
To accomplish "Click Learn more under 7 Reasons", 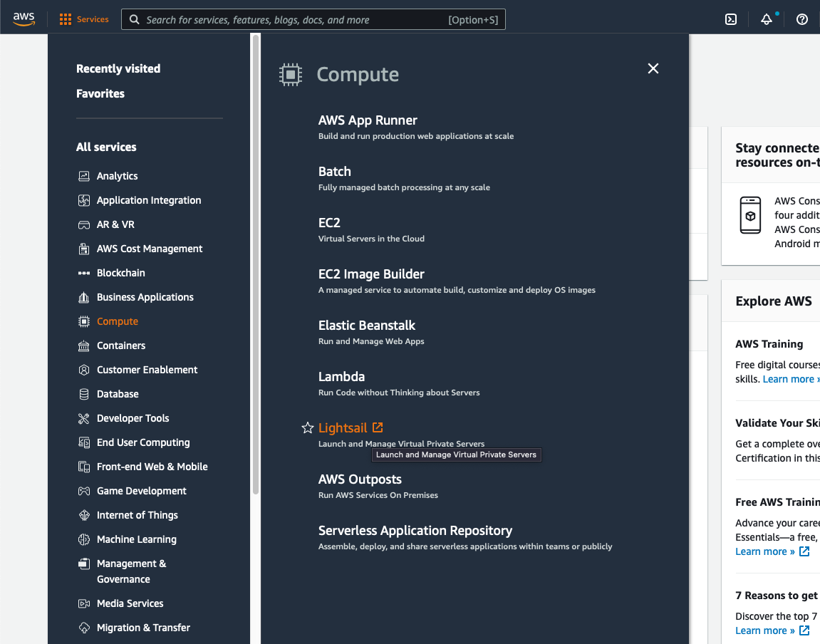I will 772,630.
